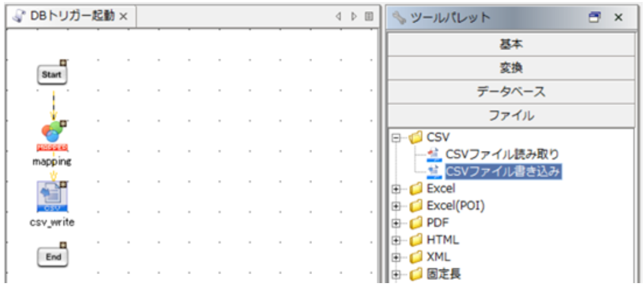Image resolution: width=644 pixels, height=287 pixels.
Task: Click the PDF folder icon
Action: click(x=416, y=224)
